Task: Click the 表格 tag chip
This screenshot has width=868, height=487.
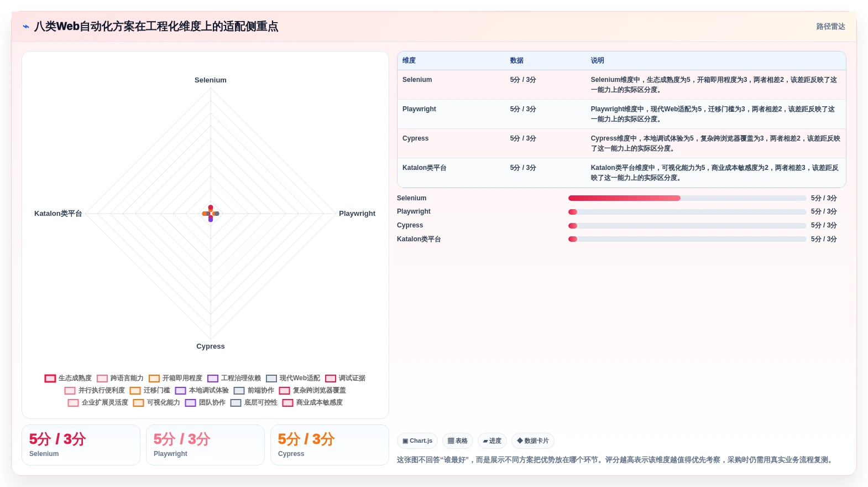Action: click(458, 441)
